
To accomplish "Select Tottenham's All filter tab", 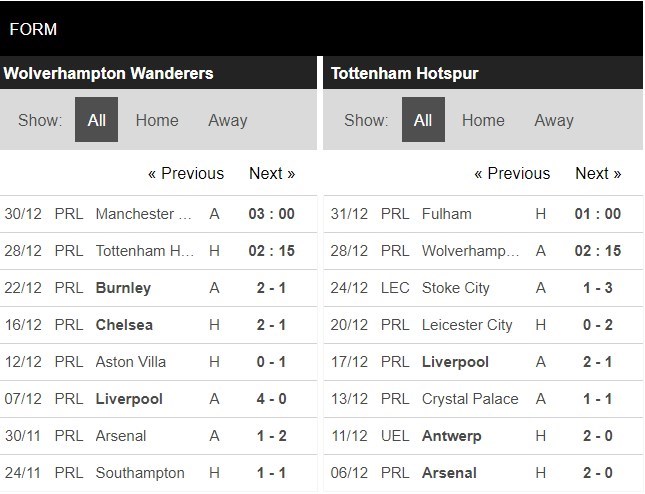I will click(423, 120).
